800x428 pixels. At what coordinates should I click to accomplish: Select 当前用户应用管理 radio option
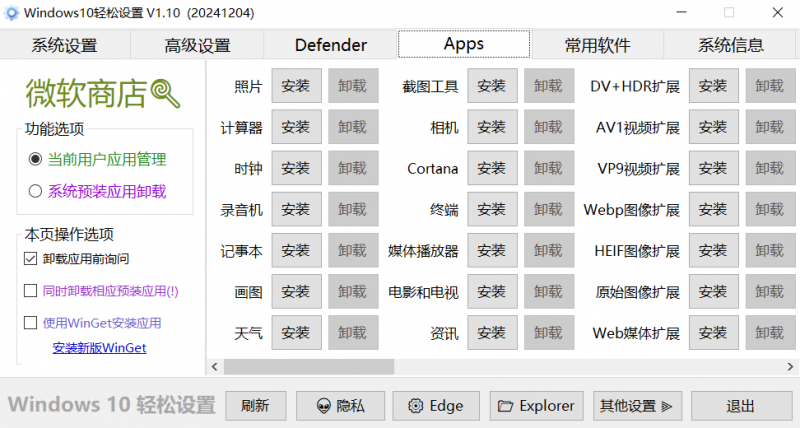[x=36, y=159]
